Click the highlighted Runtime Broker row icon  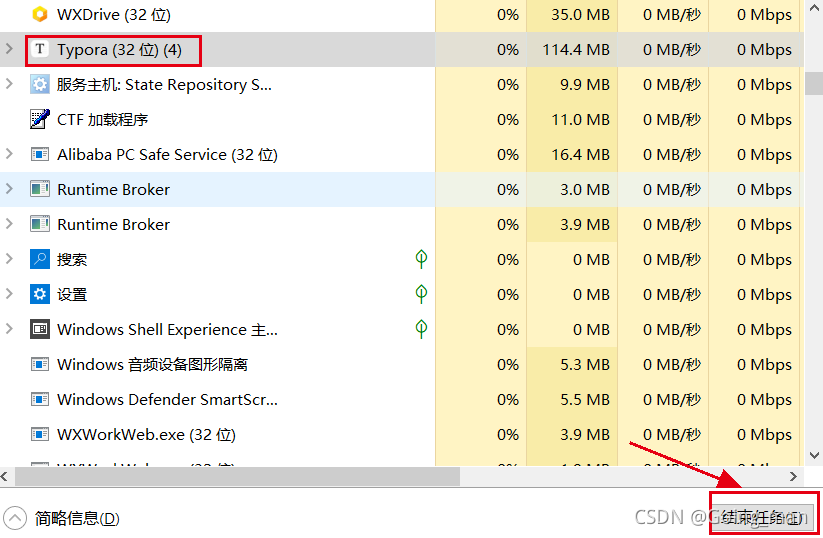pyautogui.click(x=40, y=189)
